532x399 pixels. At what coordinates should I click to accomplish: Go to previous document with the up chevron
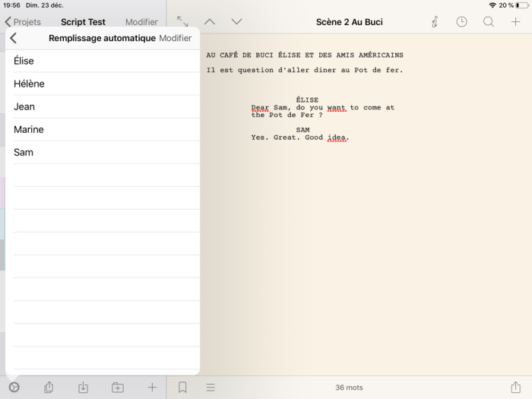(x=210, y=22)
